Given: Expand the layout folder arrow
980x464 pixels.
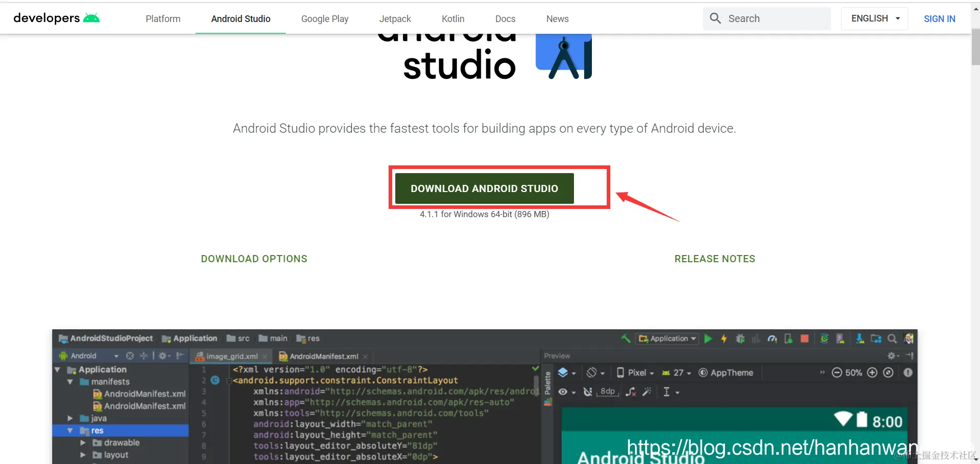Looking at the screenshot, I should [x=83, y=455].
